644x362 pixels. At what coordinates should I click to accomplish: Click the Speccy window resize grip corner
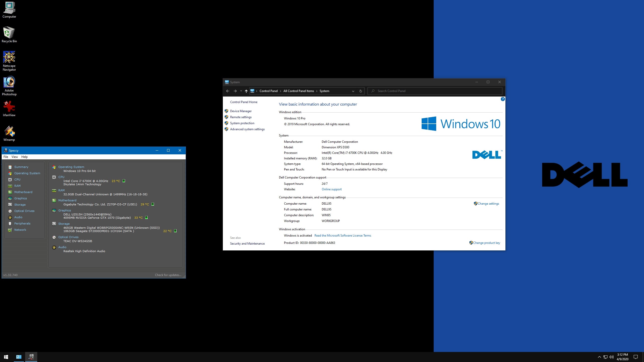[184, 277]
